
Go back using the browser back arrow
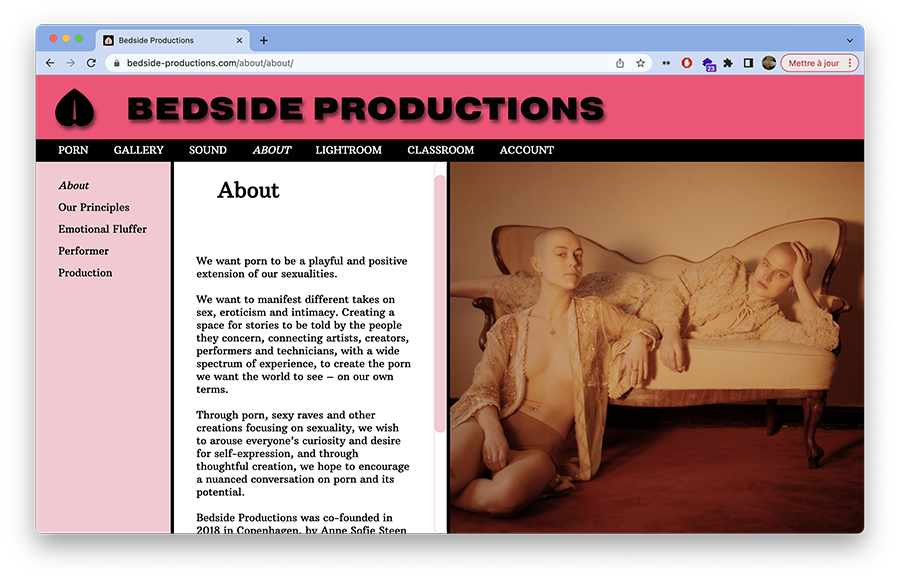click(50, 63)
